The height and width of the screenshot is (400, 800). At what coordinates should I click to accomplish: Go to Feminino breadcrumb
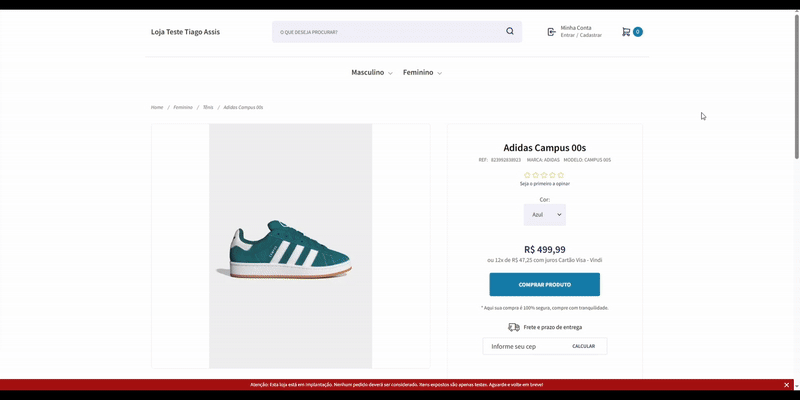click(183, 107)
